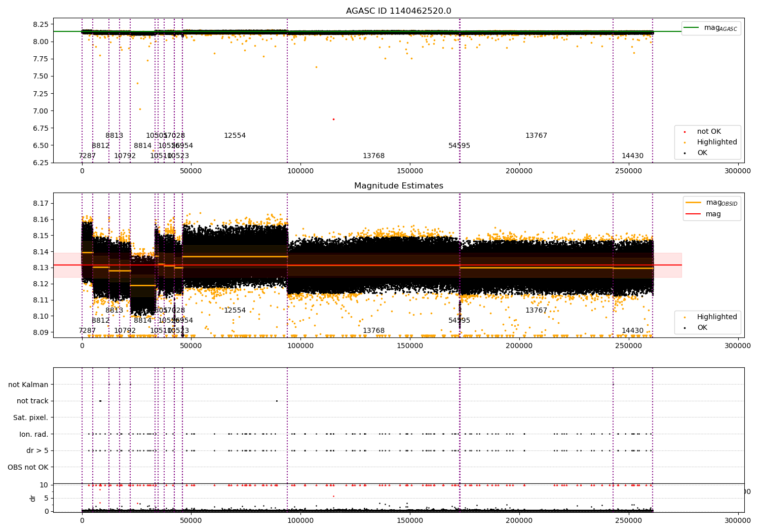Click the "8.11" y-axis tick label
Screen dimensions: 760x532
click(x=40, y=300)
